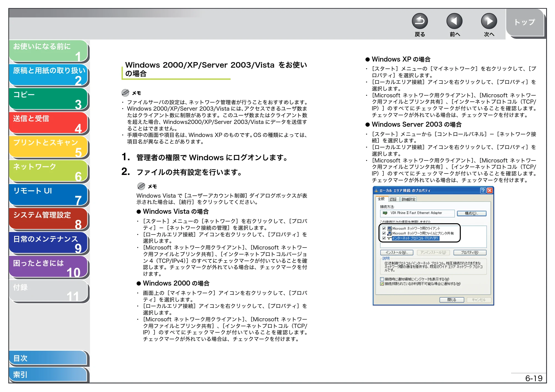Enable 接続時に通知領域にインジケータを表示する checkbox
The image size is (555, 392).
tap(382, 279)
